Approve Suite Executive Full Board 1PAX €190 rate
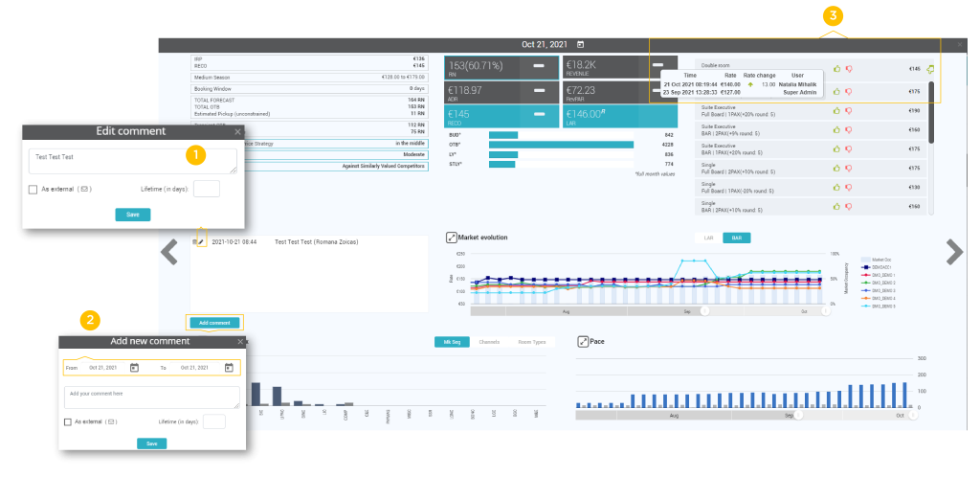 [x=836, y=111]
